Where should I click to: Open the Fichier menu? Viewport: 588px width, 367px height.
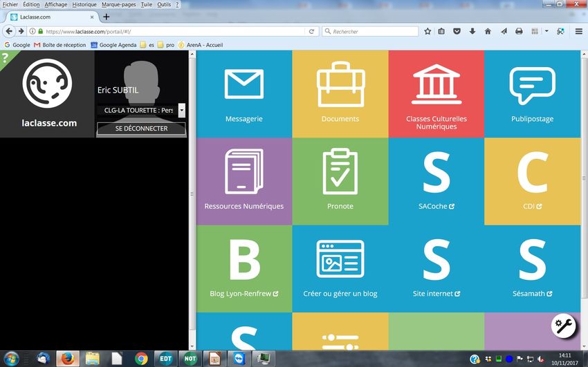pyautogui.click(x=10, y=5)
